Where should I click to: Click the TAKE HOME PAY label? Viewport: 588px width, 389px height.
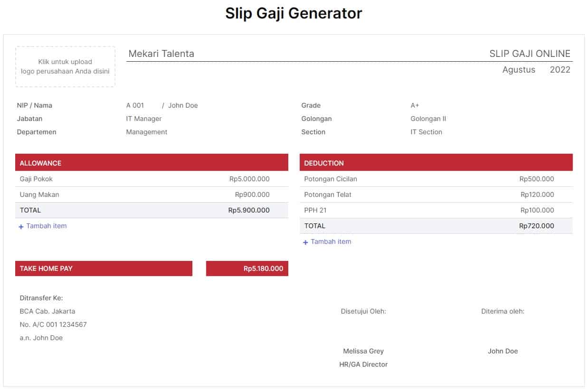tap(46, 269)
